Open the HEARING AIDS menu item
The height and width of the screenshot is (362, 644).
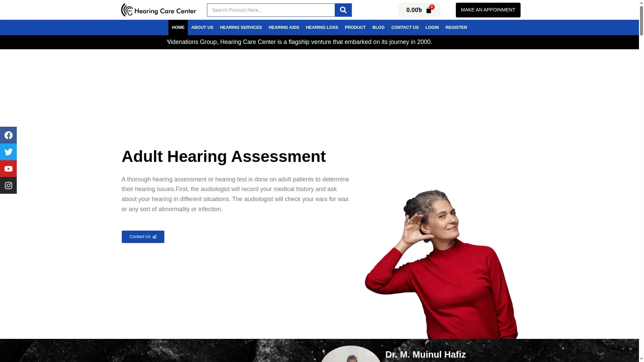(x=284, y=27)
